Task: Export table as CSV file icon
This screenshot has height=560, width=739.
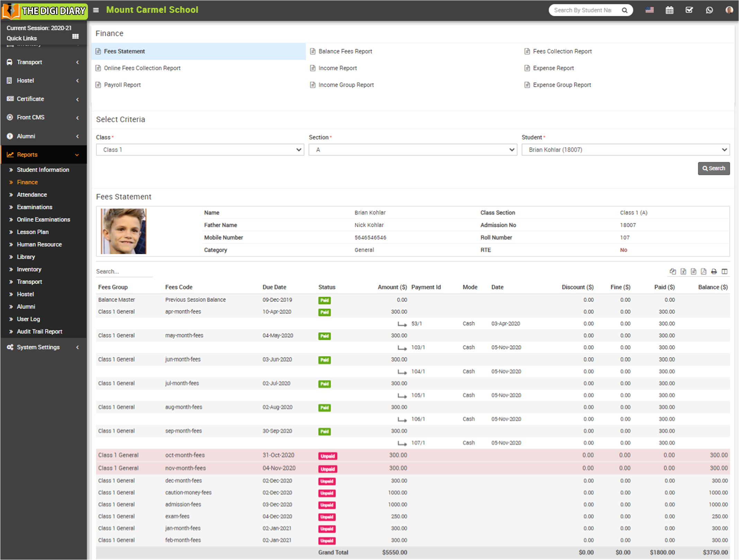Action: pos(693,272)
